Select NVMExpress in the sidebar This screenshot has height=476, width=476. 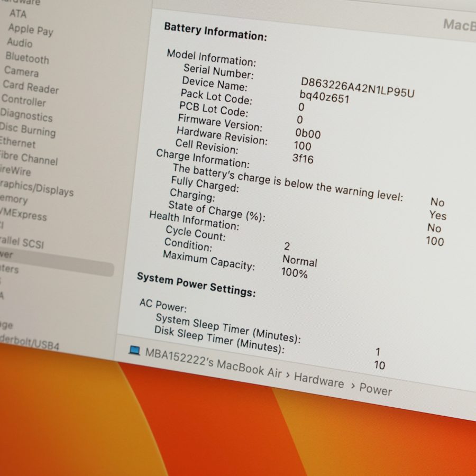(23, 214)
